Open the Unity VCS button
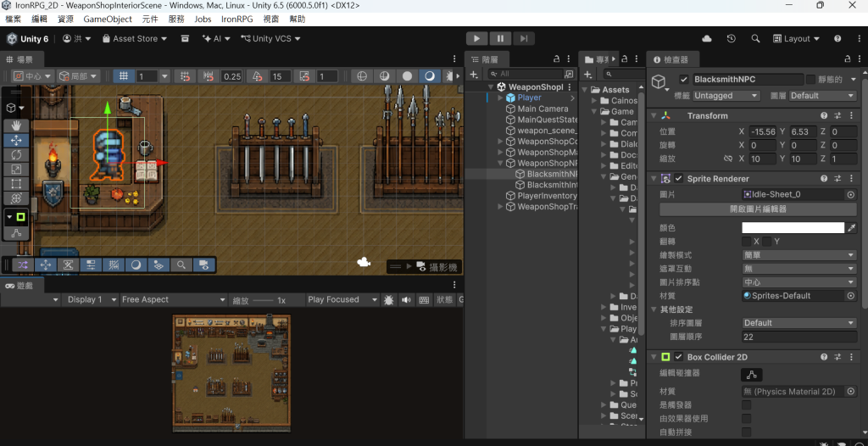The width and height of the screenshot is (868, 446). pyautogui.click(x=270, y=39)
